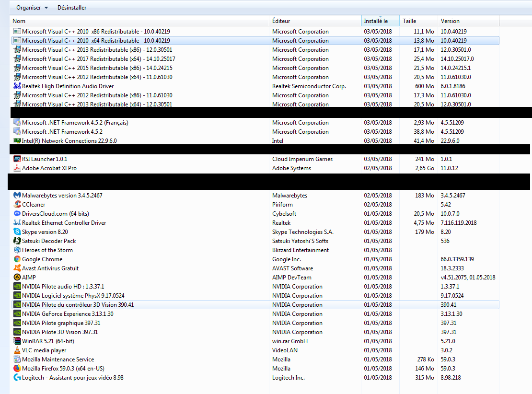
Task: Sort list by Taille column header
Action: point(419,21)
